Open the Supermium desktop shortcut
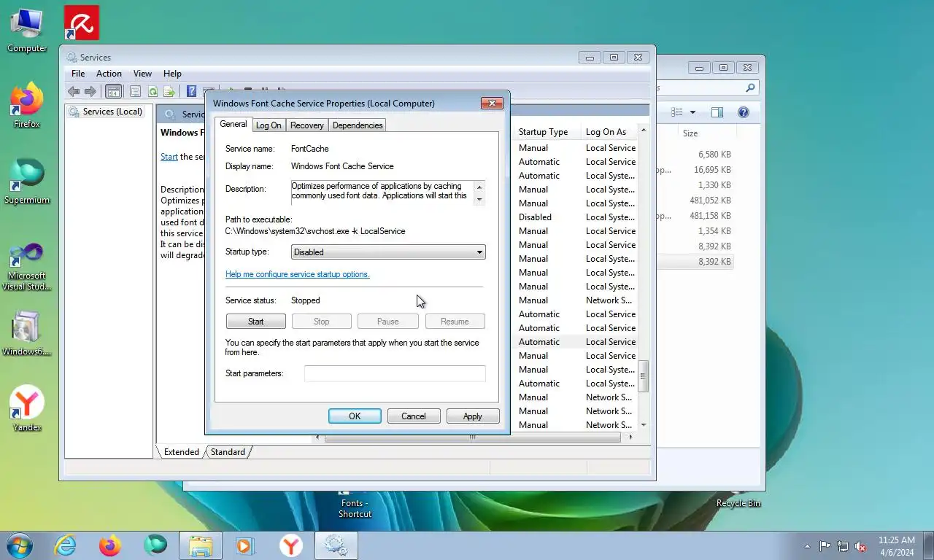The height and width of the screenshot is (560, 934). [x=27, y=182]
